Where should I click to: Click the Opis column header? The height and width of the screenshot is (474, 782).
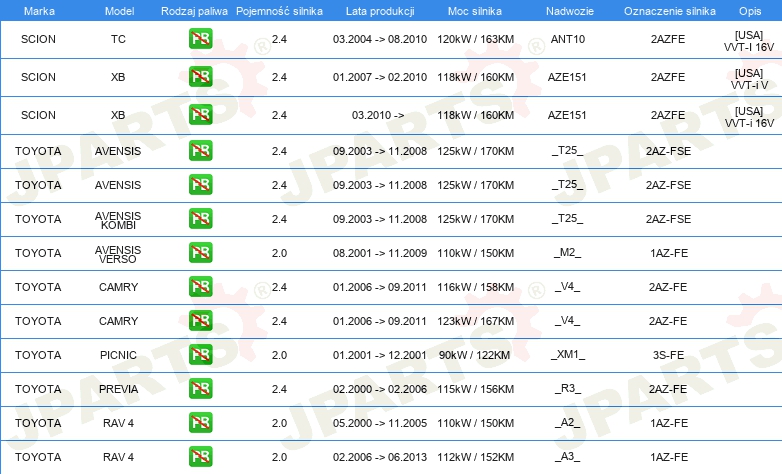point(750,11)
